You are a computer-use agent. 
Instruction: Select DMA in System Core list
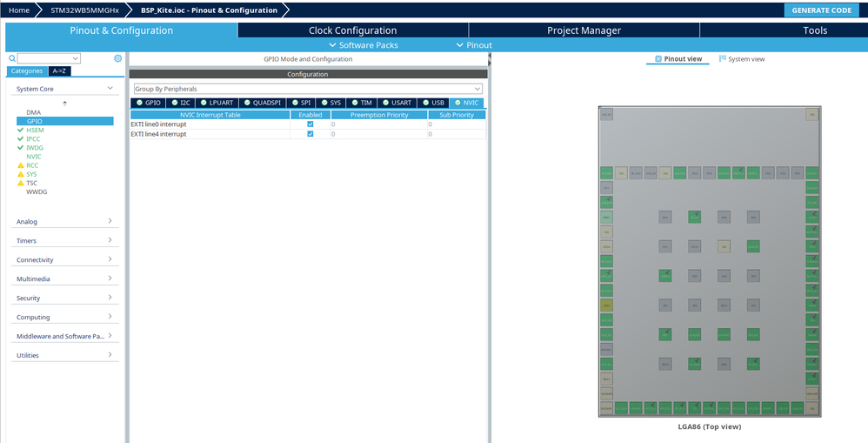[x=33, y=112]
